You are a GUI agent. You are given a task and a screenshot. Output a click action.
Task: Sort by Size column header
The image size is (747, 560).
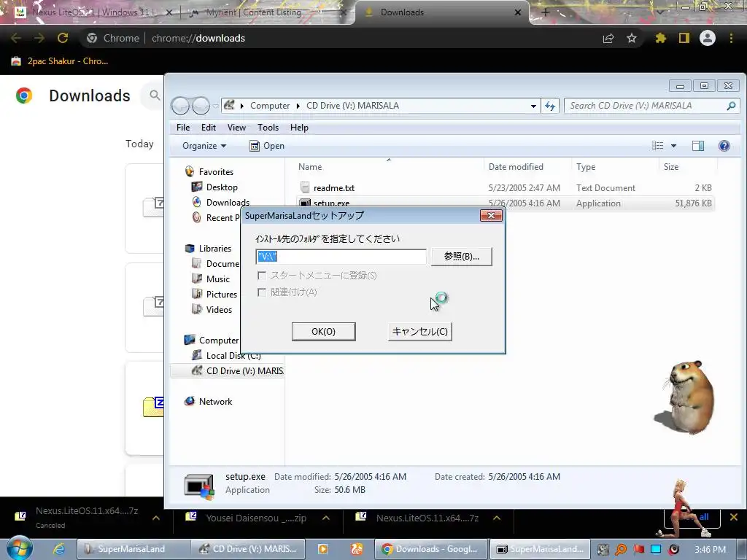671,167
